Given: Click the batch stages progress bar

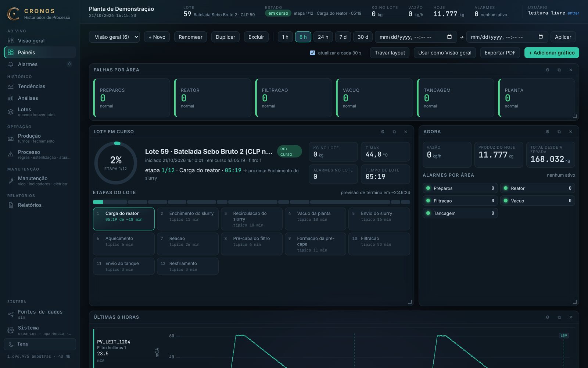Looking at the screenshot, I should pyautogui.click(x=251, y=202).
